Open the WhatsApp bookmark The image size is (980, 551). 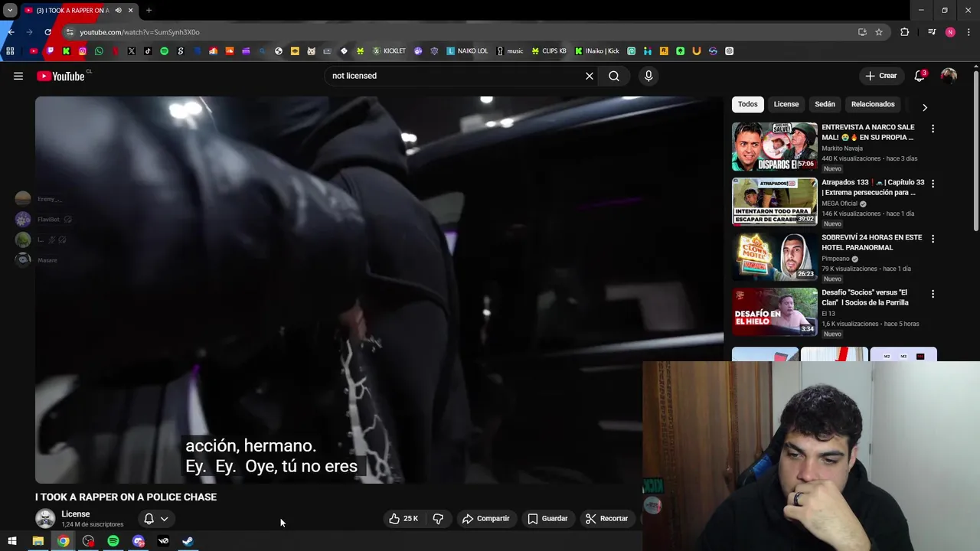pos(99,51)
